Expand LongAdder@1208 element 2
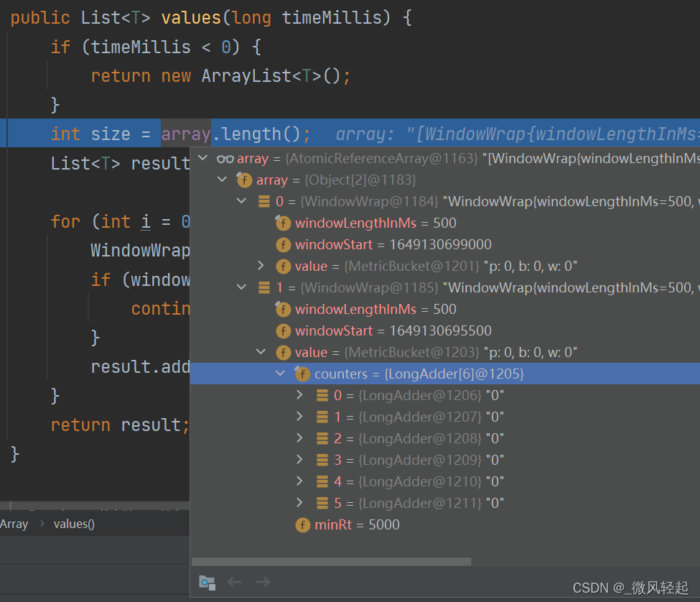The width and height of the screenshot is (700, 602). pos(299,437)
